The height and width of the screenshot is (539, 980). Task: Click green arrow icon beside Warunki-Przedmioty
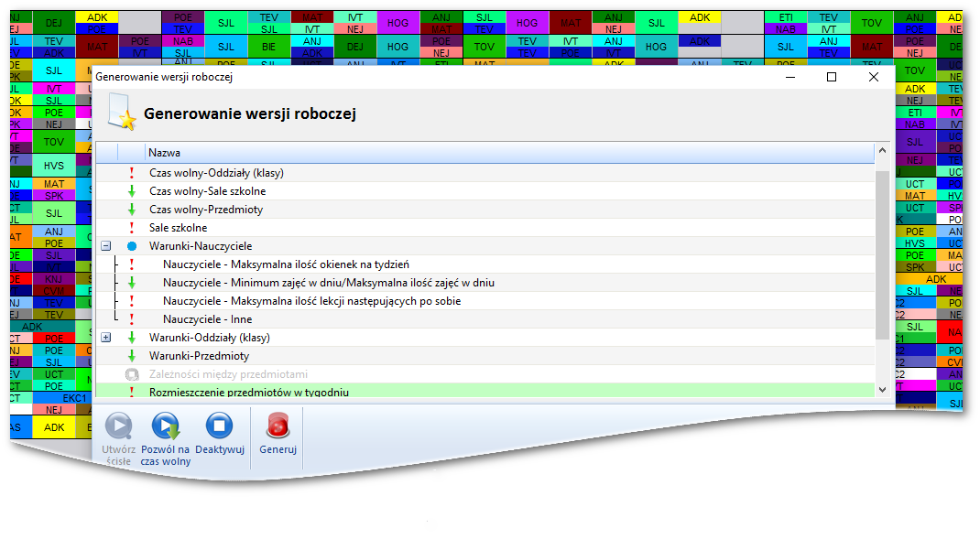coord(131,356)
